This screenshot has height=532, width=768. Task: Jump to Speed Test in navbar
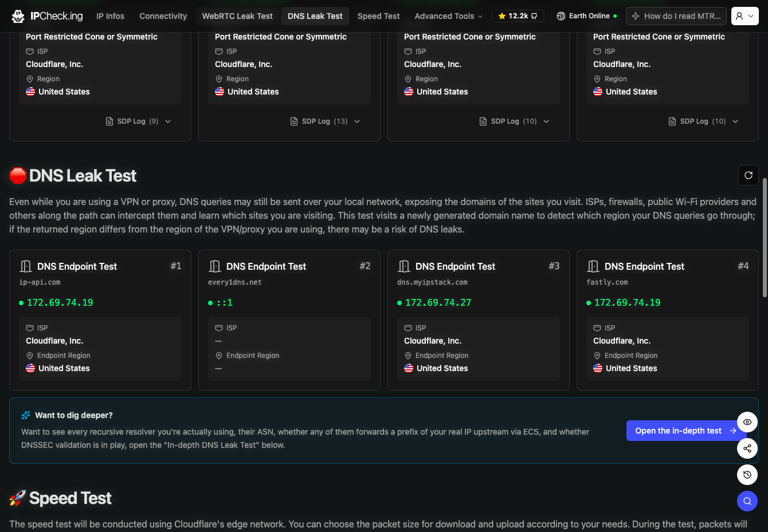[379, 16]
